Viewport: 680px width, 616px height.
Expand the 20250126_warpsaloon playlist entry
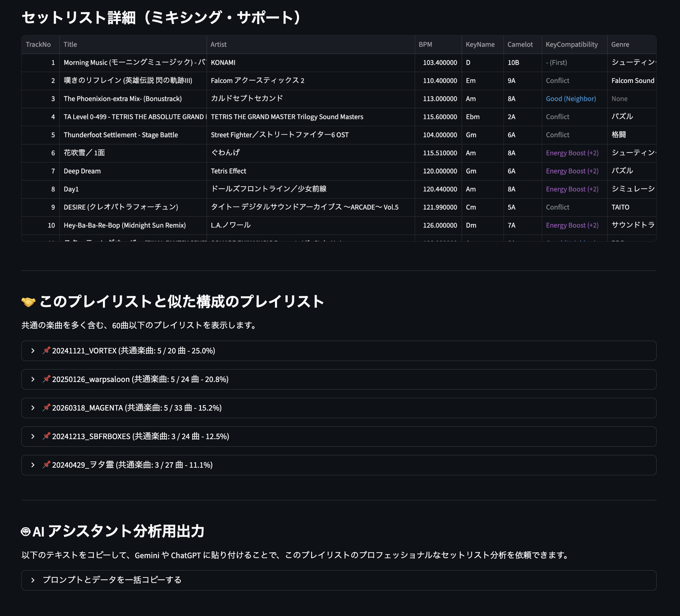point(33,379)
